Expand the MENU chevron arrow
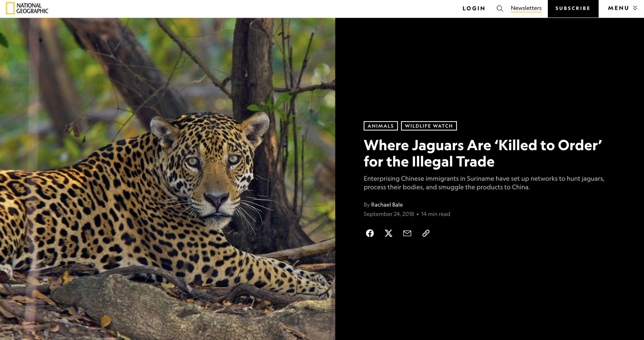Image resolution: width=644 pixels, height=340 pixels. point(635,8)
